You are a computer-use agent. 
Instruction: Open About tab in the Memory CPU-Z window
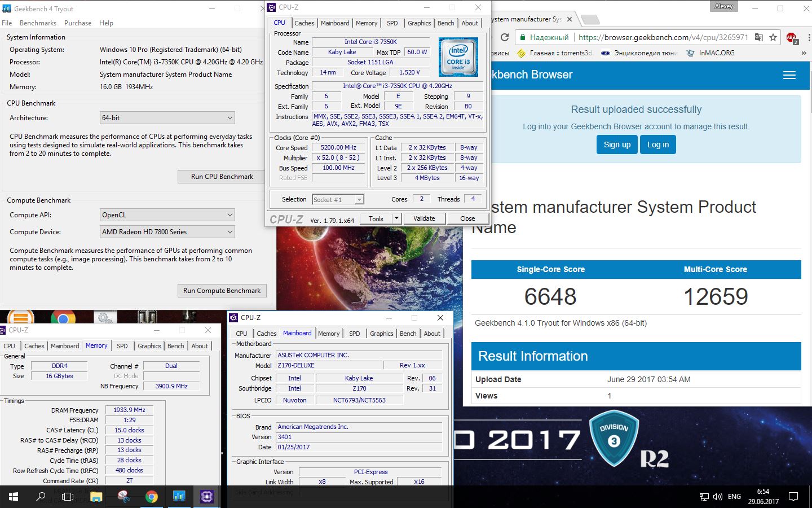click(x=200, y=346)
